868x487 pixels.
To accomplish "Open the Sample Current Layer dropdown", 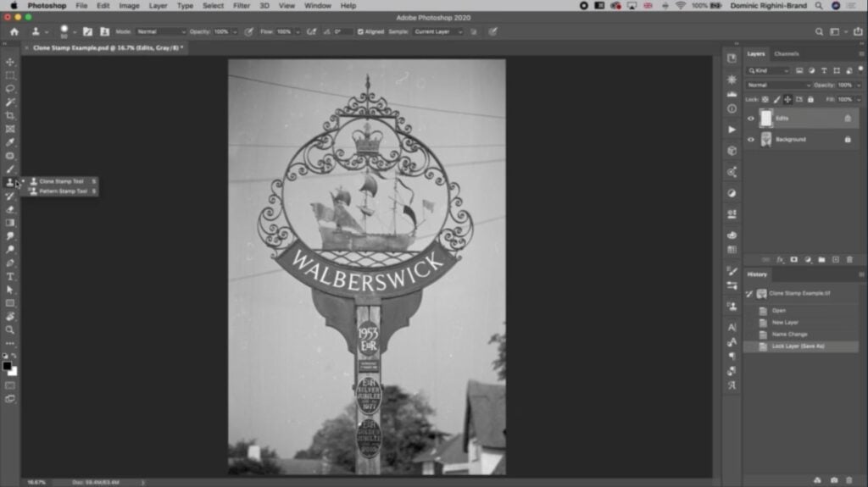I will 438,31.
